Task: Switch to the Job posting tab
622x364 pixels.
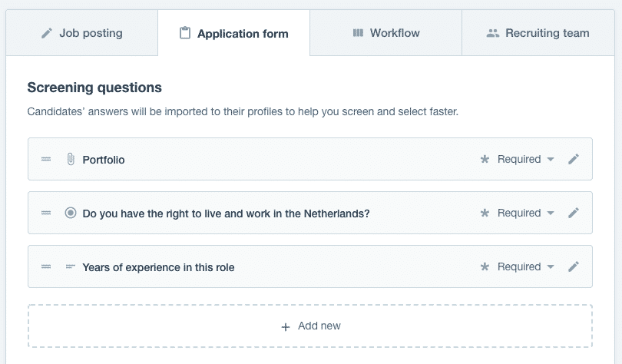Action: [x=81, y=33]
